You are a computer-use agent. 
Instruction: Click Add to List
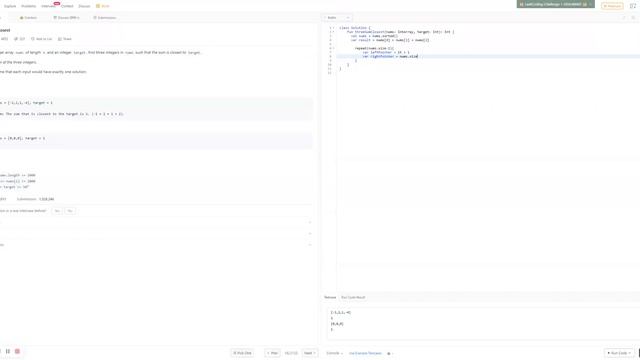pyautogui.click(x=42, y=39)
